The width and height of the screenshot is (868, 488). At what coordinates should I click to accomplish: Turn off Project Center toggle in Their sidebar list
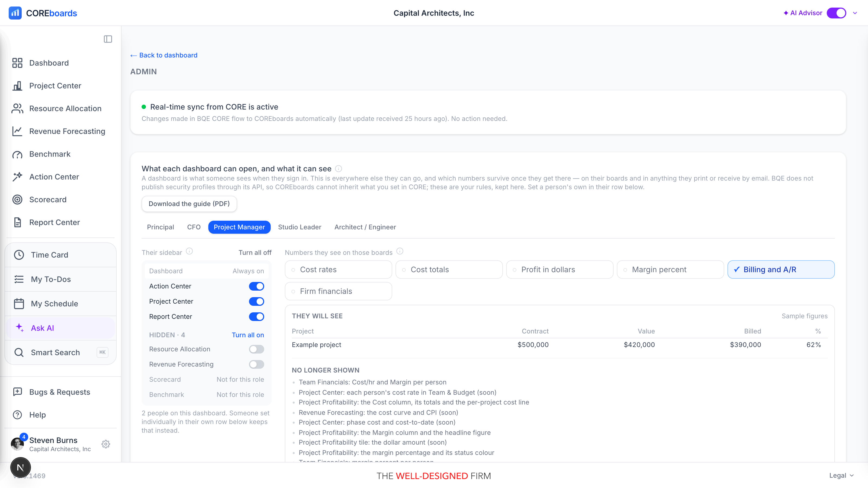tap(256, 301)
